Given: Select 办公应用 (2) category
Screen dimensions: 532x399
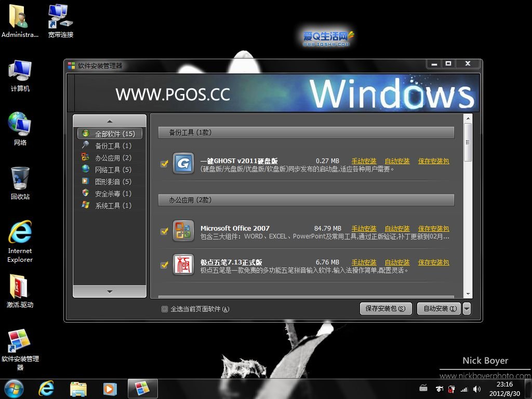Looking at the screenshot, I should (110, 158).
